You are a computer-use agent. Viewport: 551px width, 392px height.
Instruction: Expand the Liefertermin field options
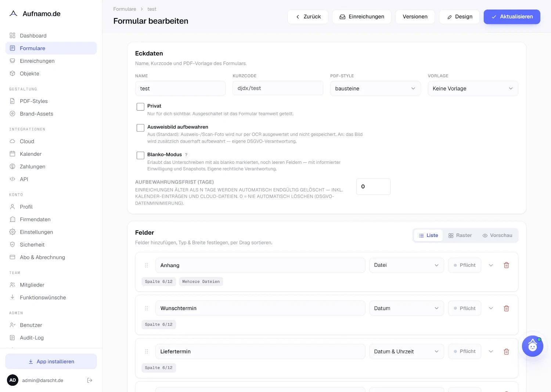[x=491, y=352]
